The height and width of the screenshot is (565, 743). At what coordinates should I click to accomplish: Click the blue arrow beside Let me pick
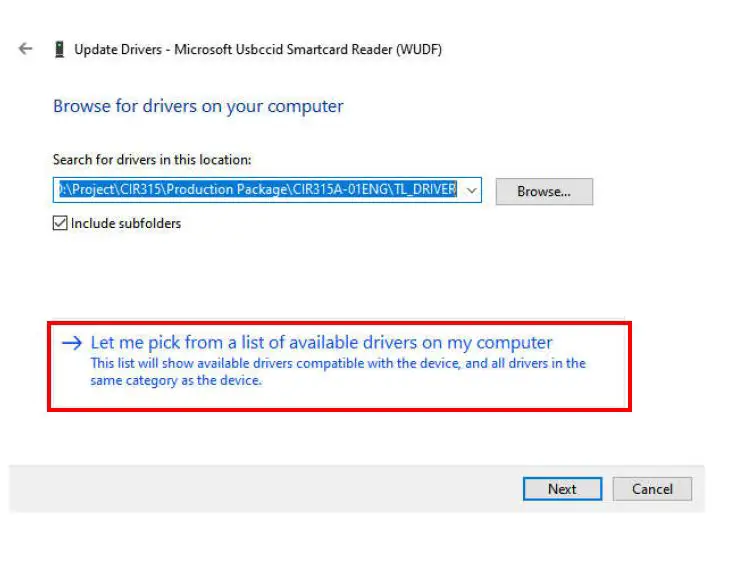point(71,343)
